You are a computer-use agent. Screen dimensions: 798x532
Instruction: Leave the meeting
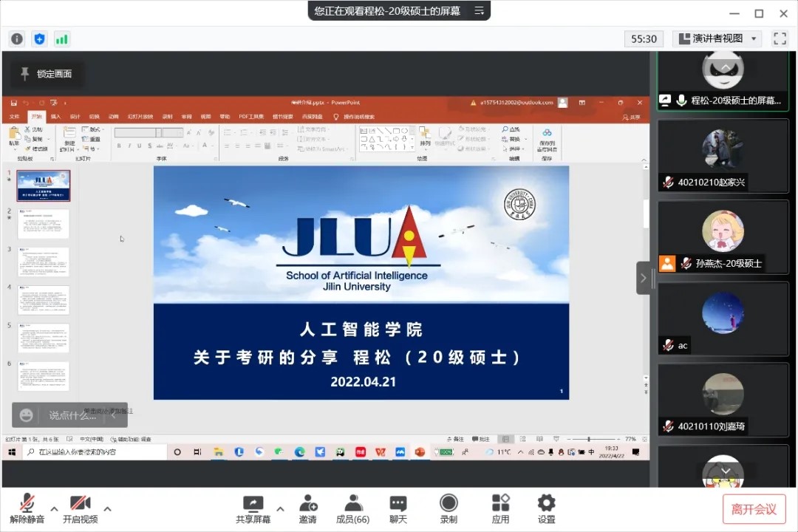(x=754, y=509)
